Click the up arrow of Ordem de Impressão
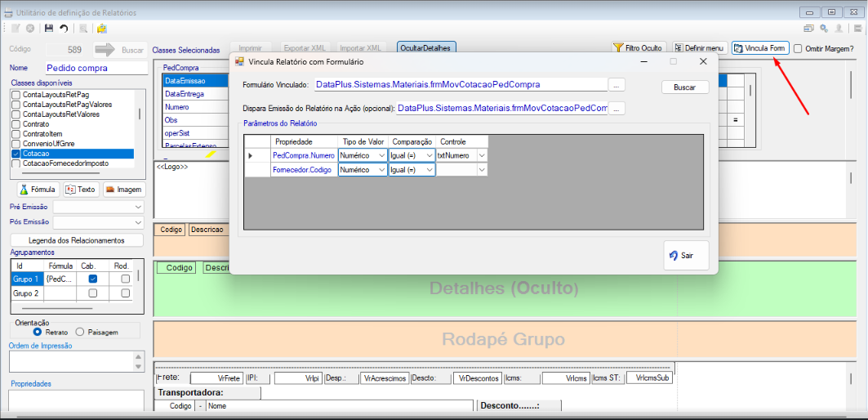This screenshot has width=868, height=420. point(138,356)
